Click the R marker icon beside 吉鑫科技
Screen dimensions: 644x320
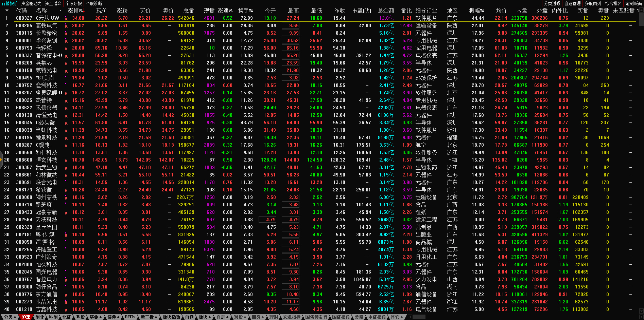pyautogui.click(x=66, y=310)
